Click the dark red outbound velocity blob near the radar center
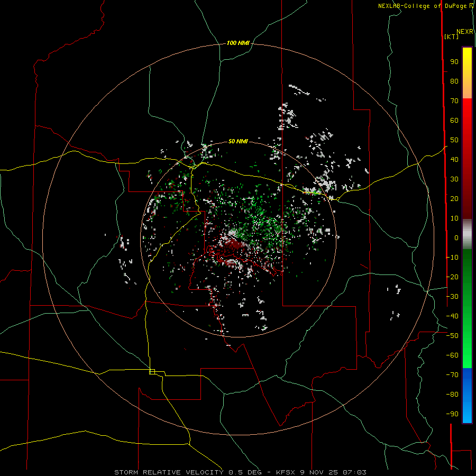Viewport: 476px width, 476px height. pos(234,244)
